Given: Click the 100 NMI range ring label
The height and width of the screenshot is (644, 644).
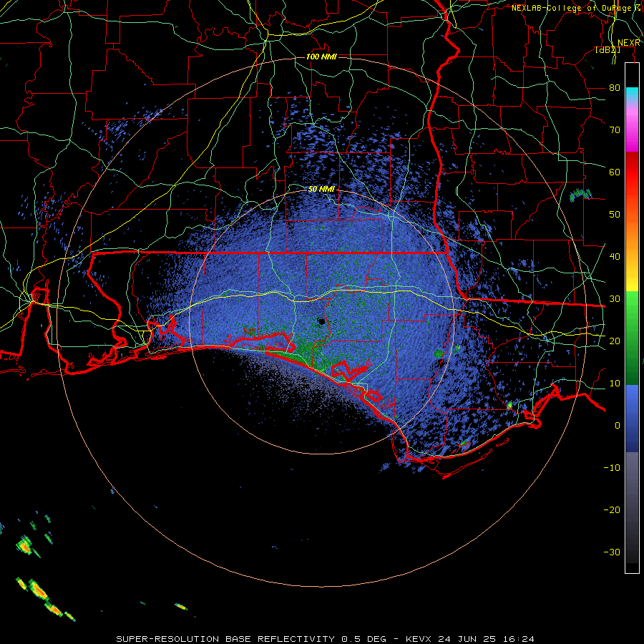Looking at the screenshot, I should pos(321,57).
